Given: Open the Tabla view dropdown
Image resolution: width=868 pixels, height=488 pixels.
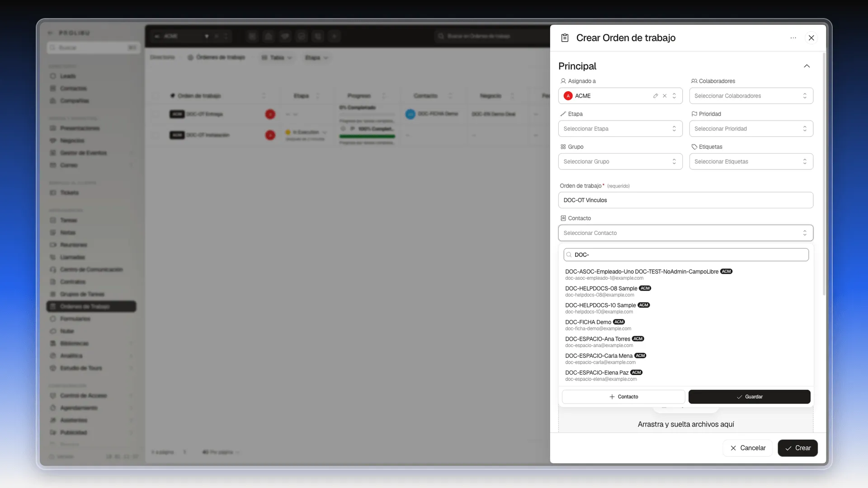Looking at the screenshot, I should pyautogui.click(x=277, y=57).
